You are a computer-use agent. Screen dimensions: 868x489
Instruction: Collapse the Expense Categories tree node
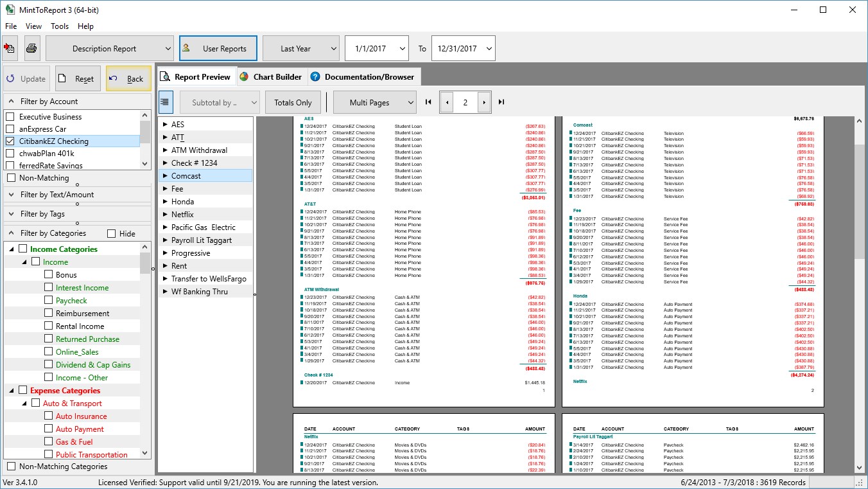[12, 390]
